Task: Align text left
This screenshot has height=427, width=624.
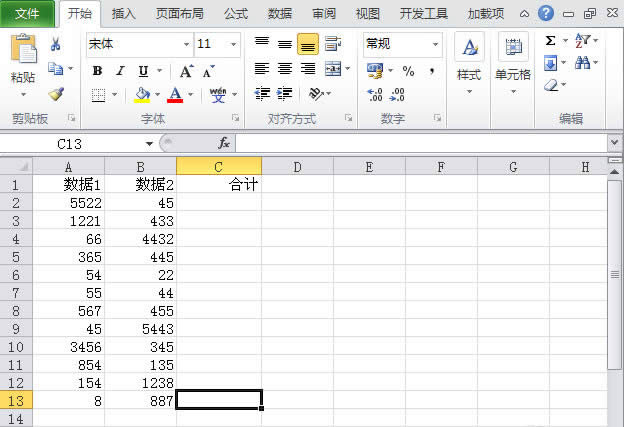Action: point(262,68)
